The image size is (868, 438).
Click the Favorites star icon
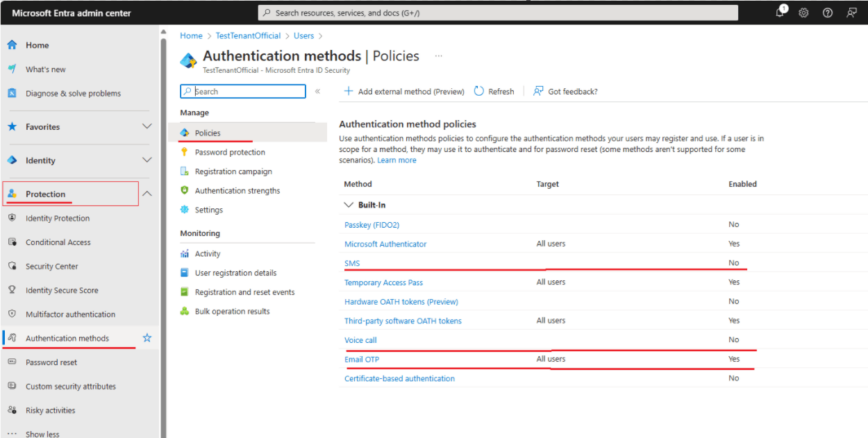pos(12,127)
